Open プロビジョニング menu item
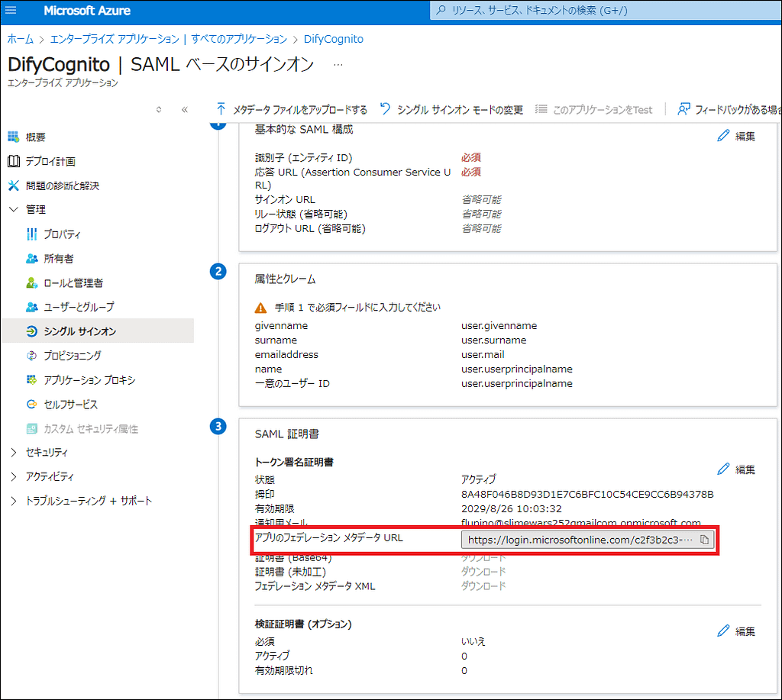 (73, 356)
